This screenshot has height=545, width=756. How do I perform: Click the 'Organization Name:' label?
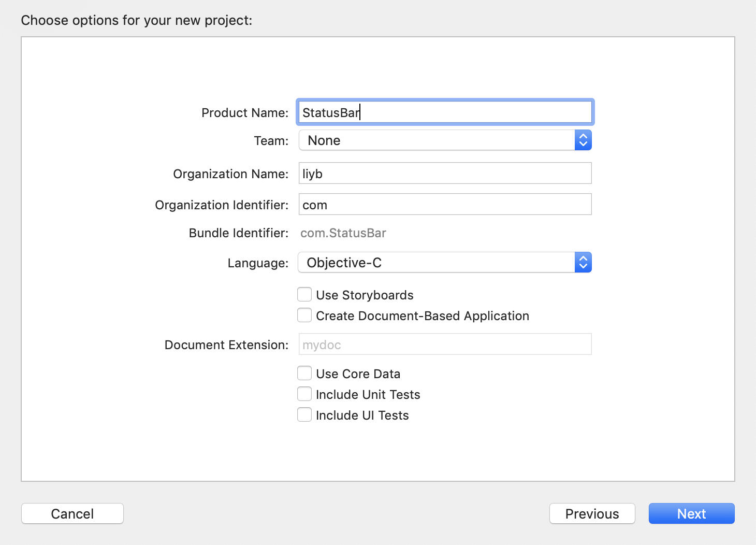pos(230,174)
